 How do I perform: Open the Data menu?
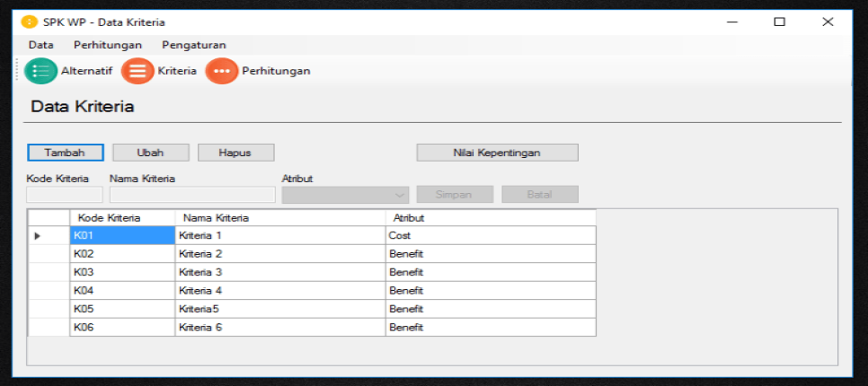tap(41, 46)
